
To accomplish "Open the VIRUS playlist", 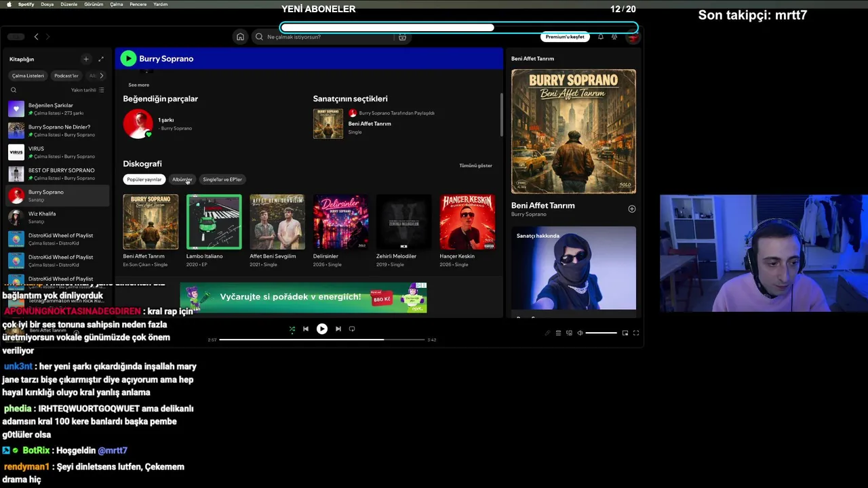I will tap(57, 152).
